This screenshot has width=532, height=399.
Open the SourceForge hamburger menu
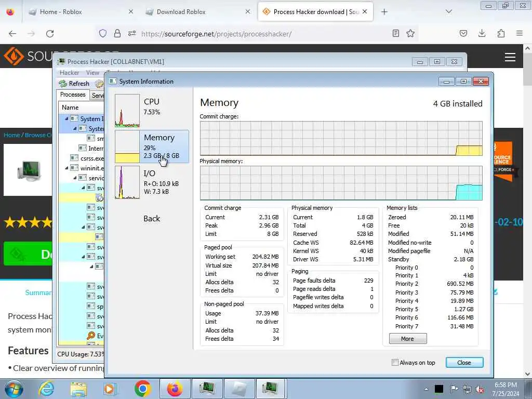click(x=510, y=57)
